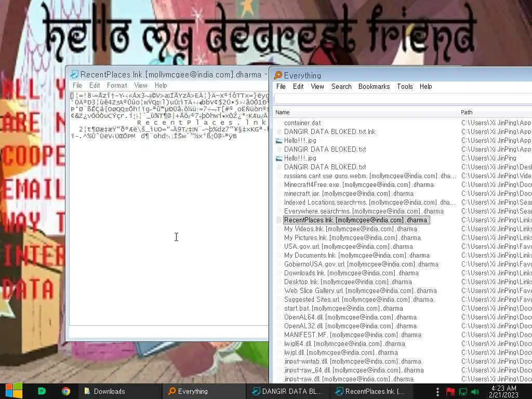Open the RecentPlaces.lnk taskbar window

pos(372,391)
